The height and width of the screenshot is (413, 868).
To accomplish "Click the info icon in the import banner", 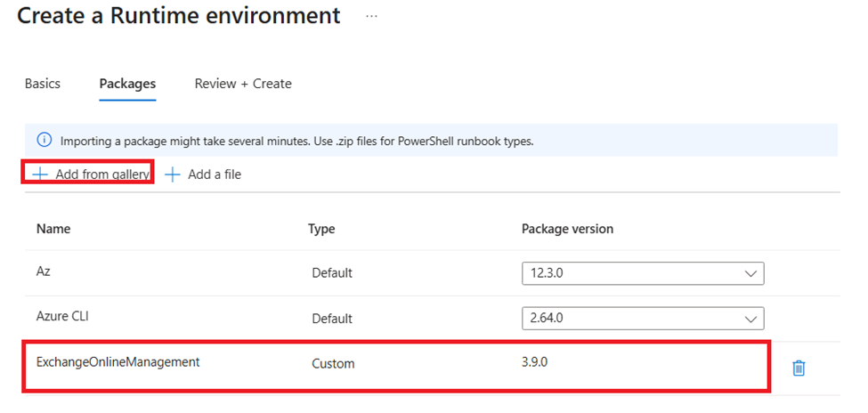I will [44, 141].
